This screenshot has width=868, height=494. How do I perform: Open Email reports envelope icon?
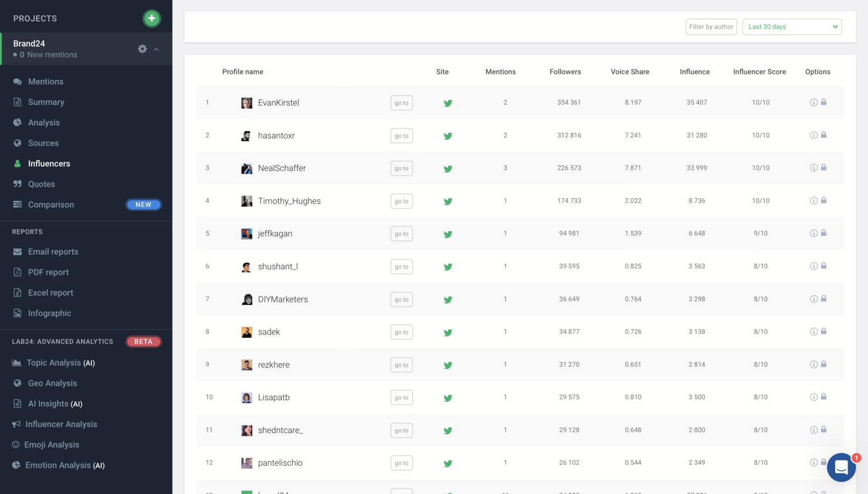(15, 251)
